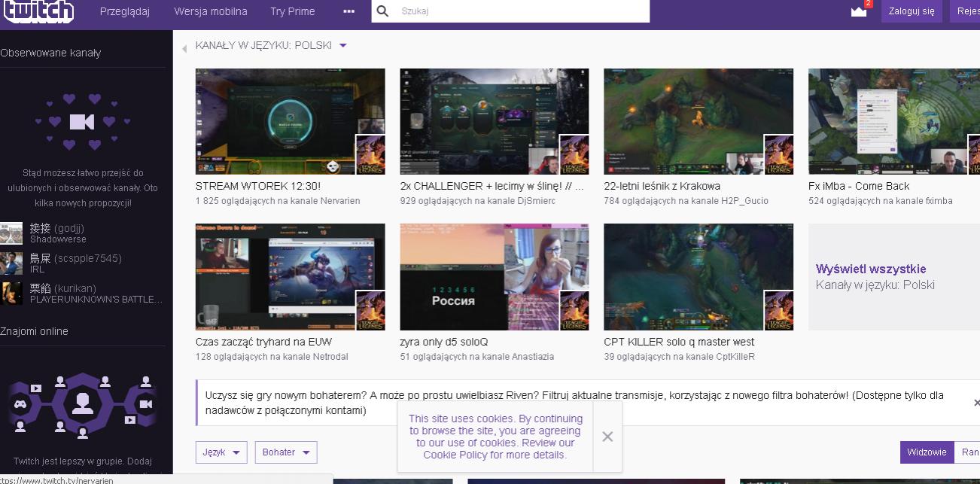This screenshot has width=980, height=484.
Task: Open kurikan channel avatar in sidebar
Action: 11,293
